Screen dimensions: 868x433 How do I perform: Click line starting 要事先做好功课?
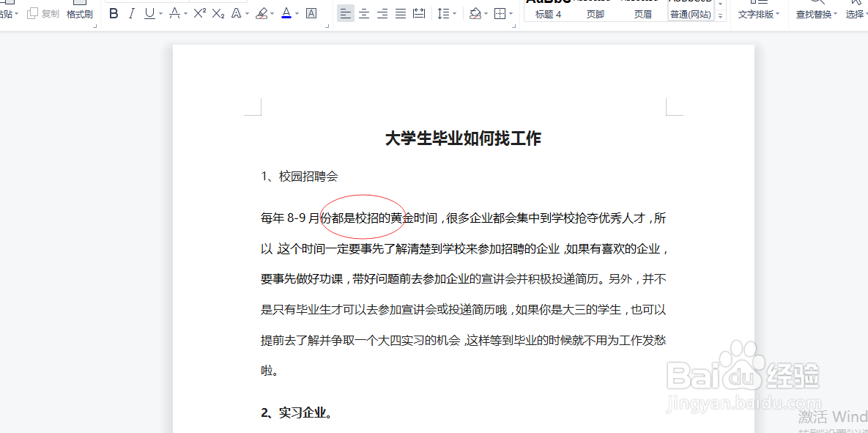[464, 279]
